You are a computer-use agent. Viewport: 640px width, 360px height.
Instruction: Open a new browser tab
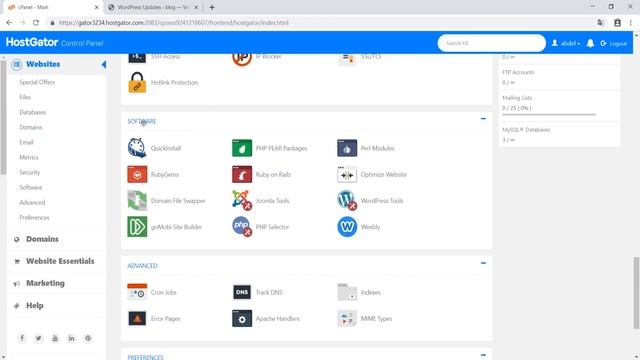[x=212, y=7]
